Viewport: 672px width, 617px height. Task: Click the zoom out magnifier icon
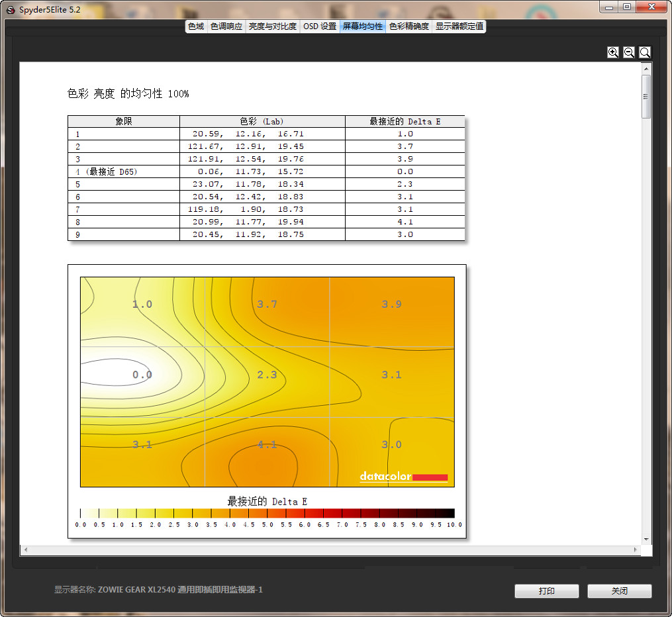tap(629, 52)
